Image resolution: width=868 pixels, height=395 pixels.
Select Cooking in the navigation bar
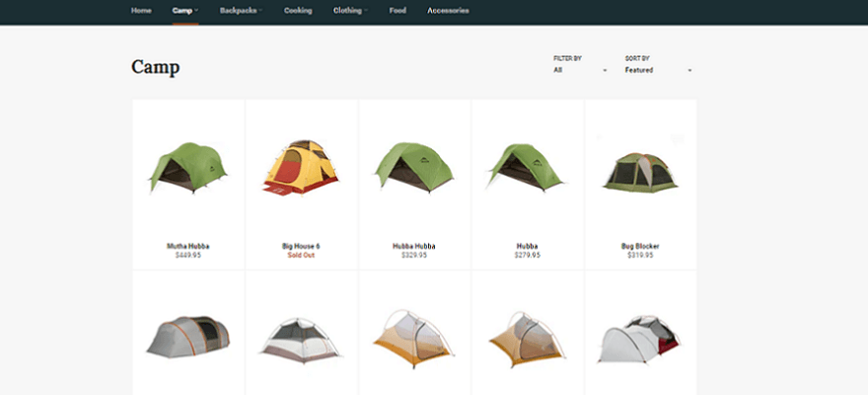pos(298,11)
